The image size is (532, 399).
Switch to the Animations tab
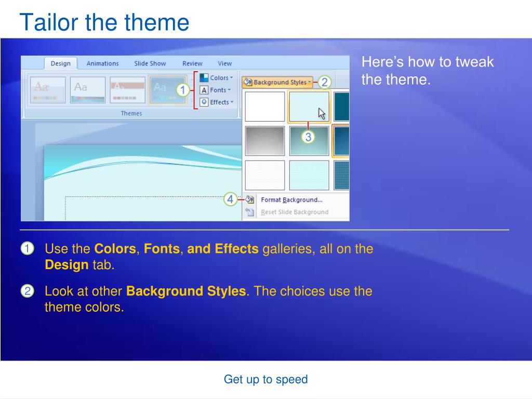pos(102,63)
